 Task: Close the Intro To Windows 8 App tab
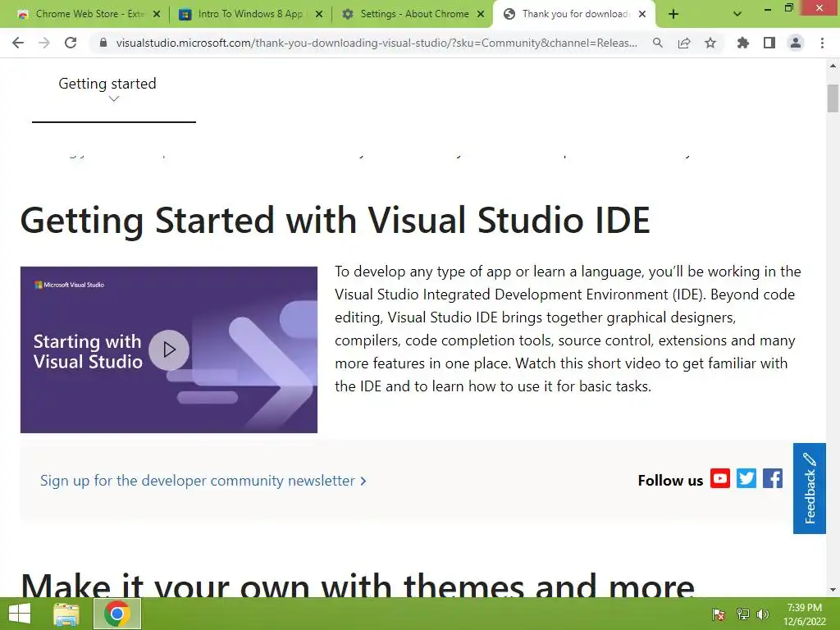point(319,15)
